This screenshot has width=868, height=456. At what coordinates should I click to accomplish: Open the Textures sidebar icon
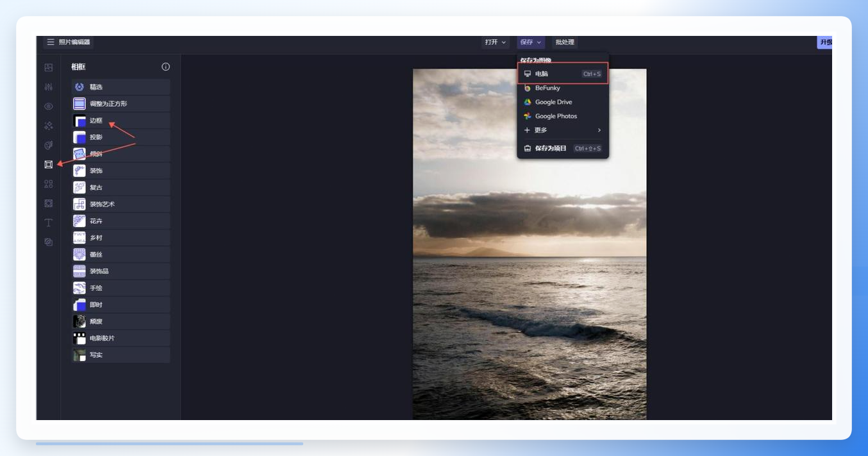pyautogui.click(x=49, y=242)
